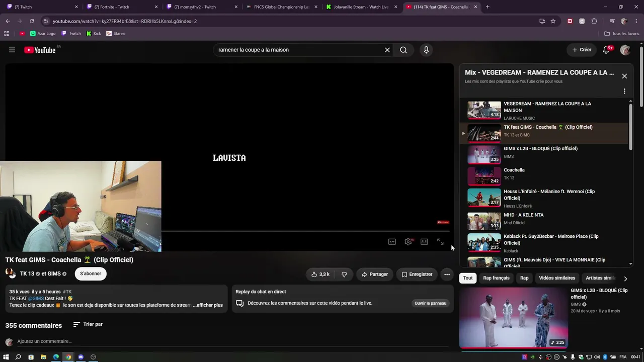Play Heuss L'Enfoiré - Mélanine in playlist
Image resolution: width=644 pixels, height=362 pixels.
544,198
